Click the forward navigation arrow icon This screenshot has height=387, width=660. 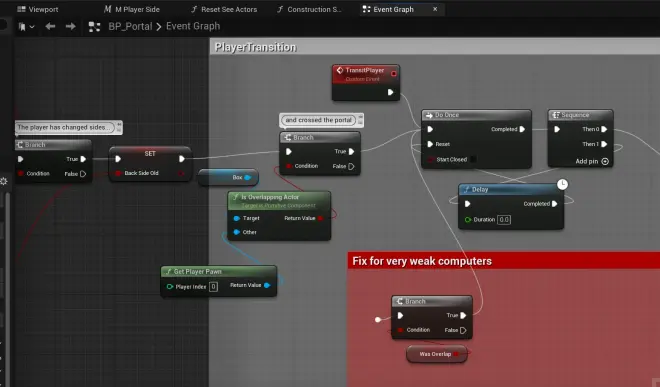click(x=70, y=27)
